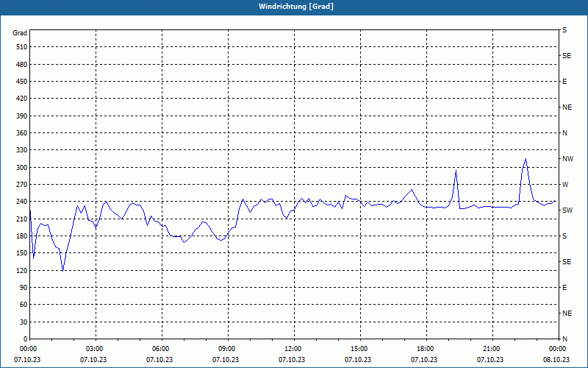Image resolution: width=588 pixels, height=368 pixels.
Task: Select the 06:00 time label
Action: pyautogui.click(x=161, y=348)
